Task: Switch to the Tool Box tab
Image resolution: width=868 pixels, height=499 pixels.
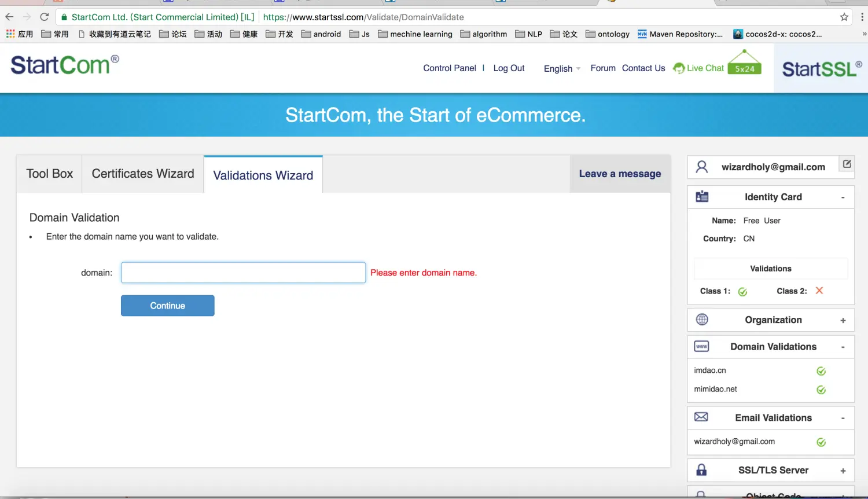Action: [49, 174]
